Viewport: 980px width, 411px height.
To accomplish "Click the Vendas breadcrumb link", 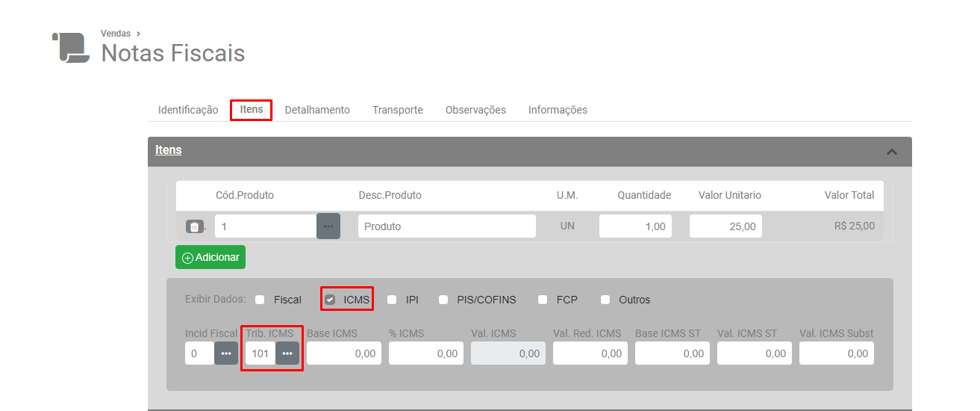I will (116, 34).
